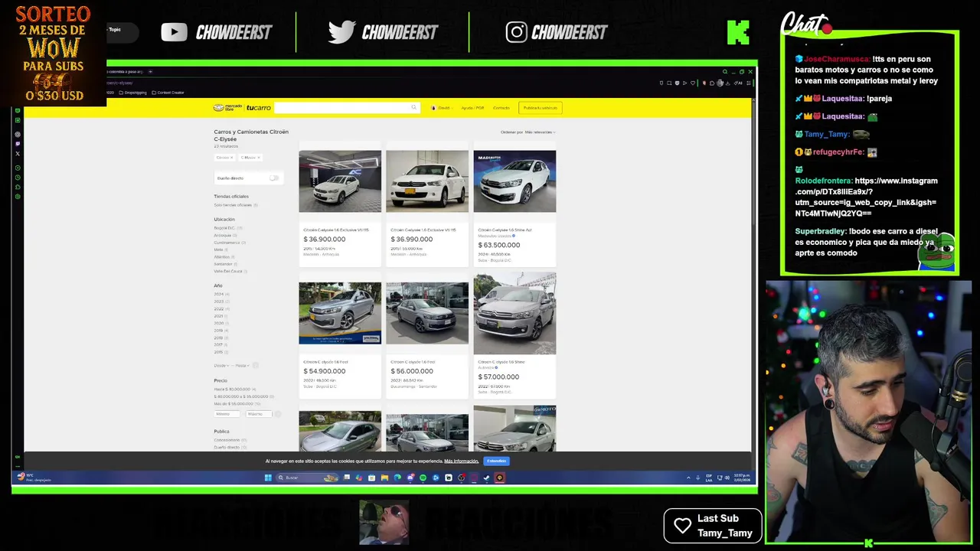Click the Mercado Libre tucarro logo
Image resolution: width=980 pixels, height=551 pixels.
[242, 108]
